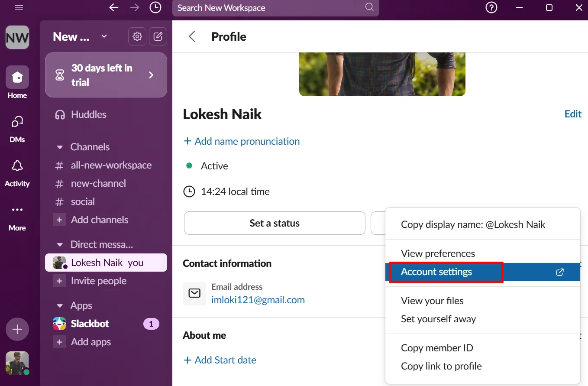
Task: Click the Slackbot app icon
Action: point(59,324)
